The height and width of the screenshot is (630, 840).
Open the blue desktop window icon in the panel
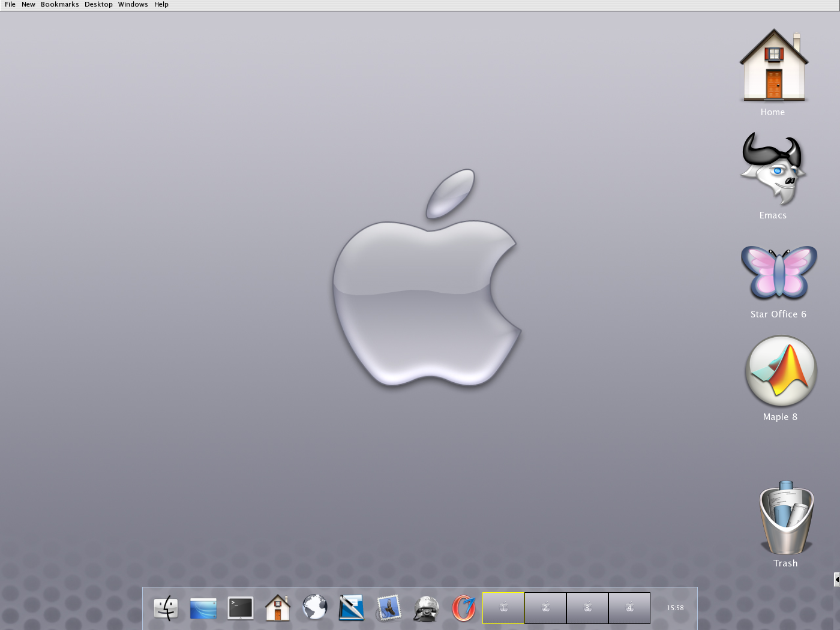tap(203, 608)
